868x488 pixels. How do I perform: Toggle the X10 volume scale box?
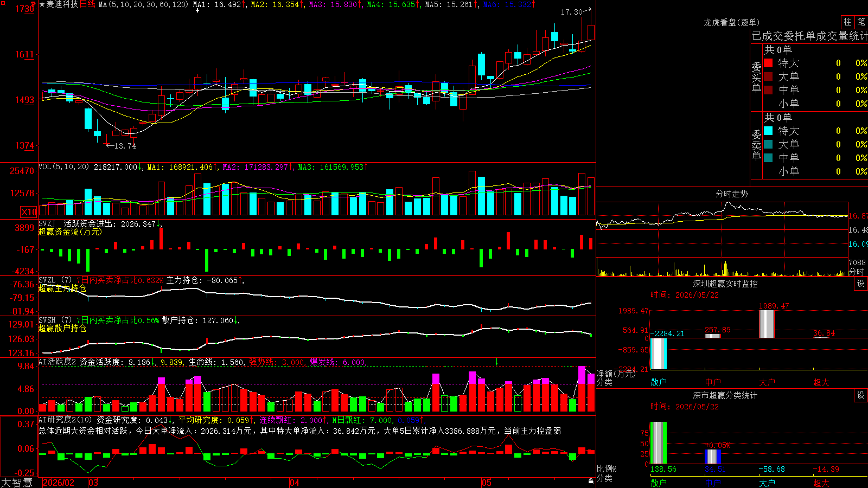[29, 212]
